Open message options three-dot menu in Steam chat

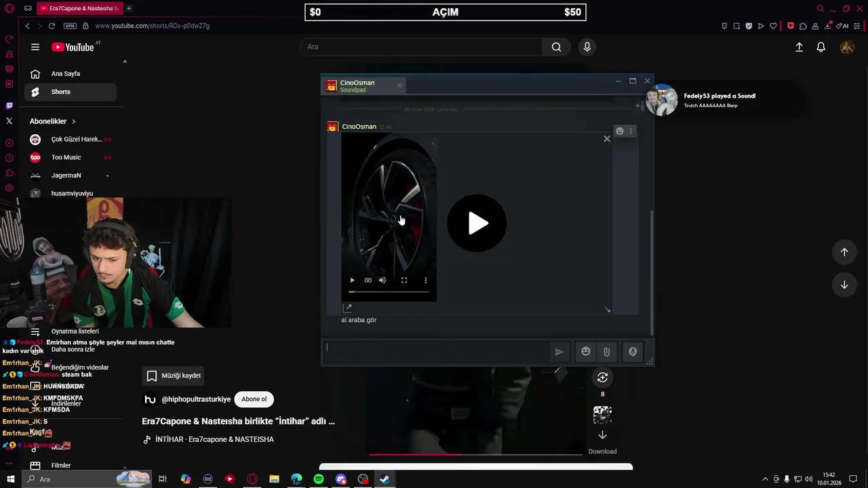tap(631, 131)
